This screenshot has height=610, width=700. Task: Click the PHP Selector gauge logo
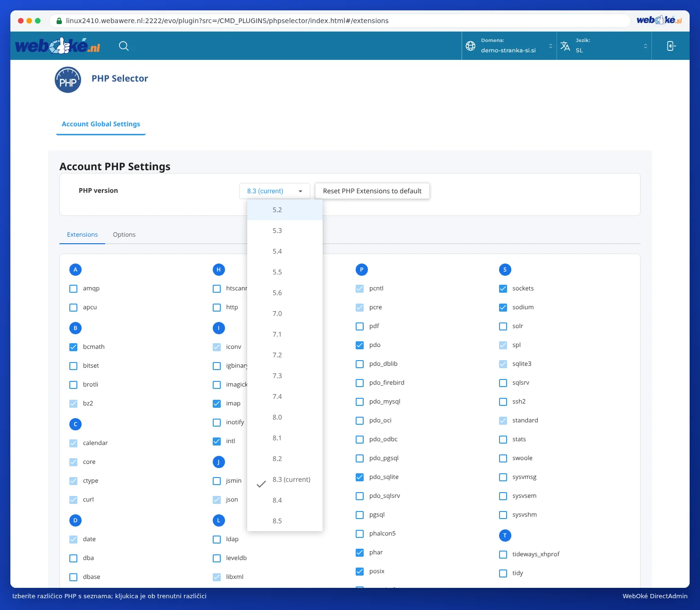point(68,80)
